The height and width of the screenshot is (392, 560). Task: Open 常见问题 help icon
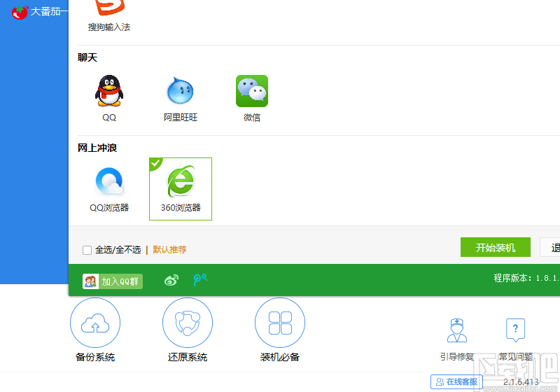pos(515,330)
